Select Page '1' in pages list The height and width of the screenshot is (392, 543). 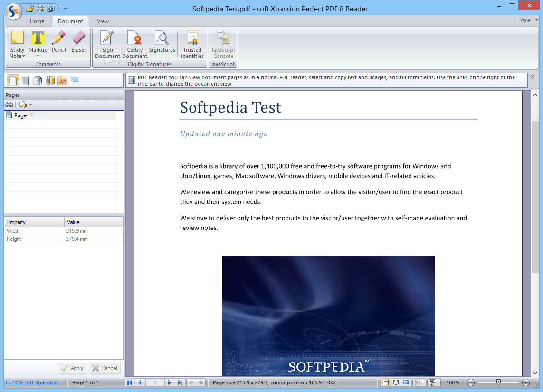[59, 115]
